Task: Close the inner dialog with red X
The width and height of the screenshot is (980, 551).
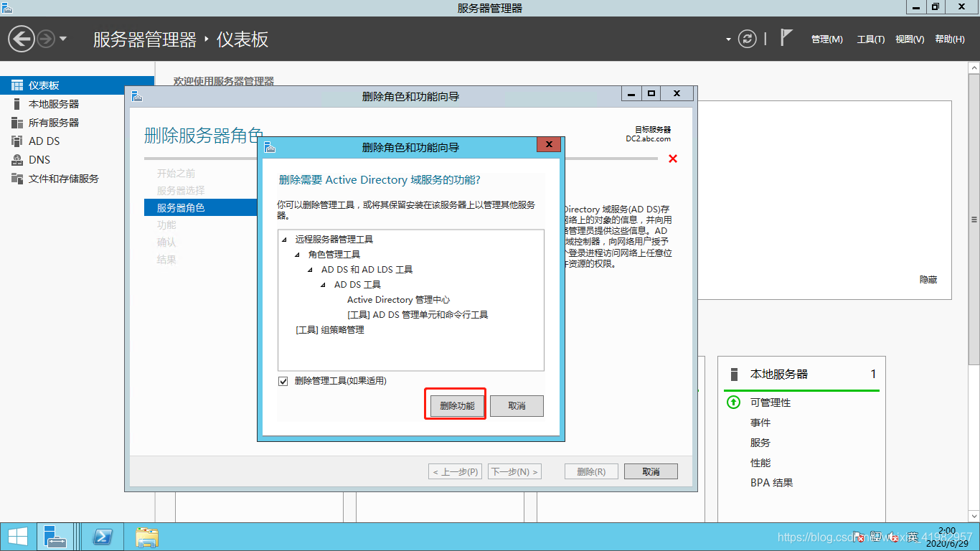Action: point(549,145)
